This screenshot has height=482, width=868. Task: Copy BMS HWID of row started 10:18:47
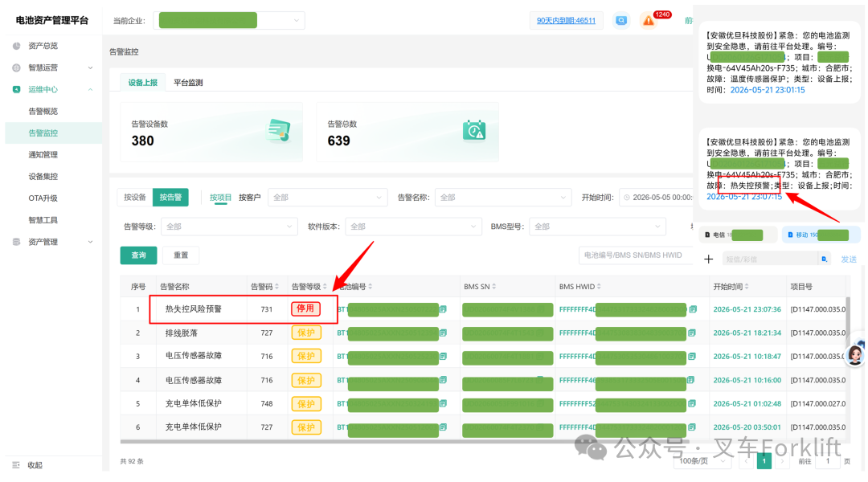click(x=692, y=357)
